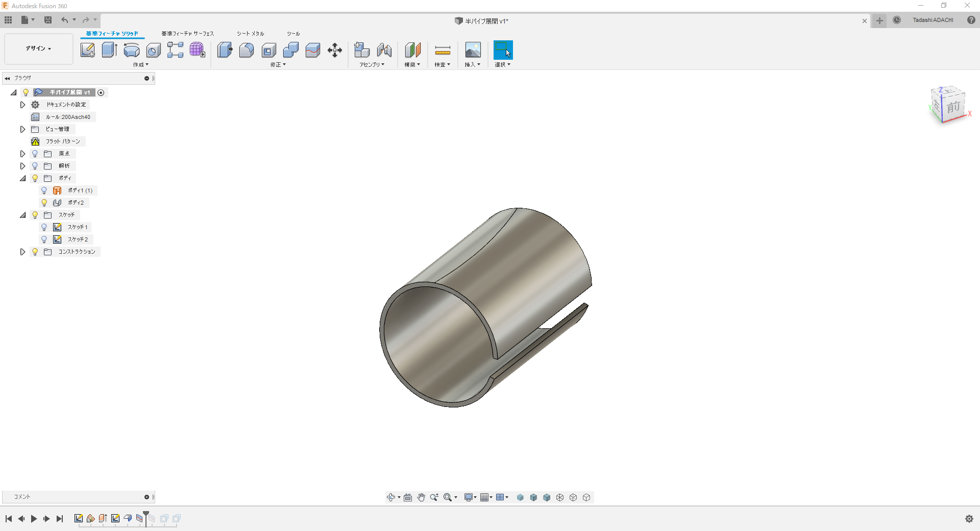Select the Offset Plane construction tool
This screenshot has width=980, height=531.
click(412, 50)
